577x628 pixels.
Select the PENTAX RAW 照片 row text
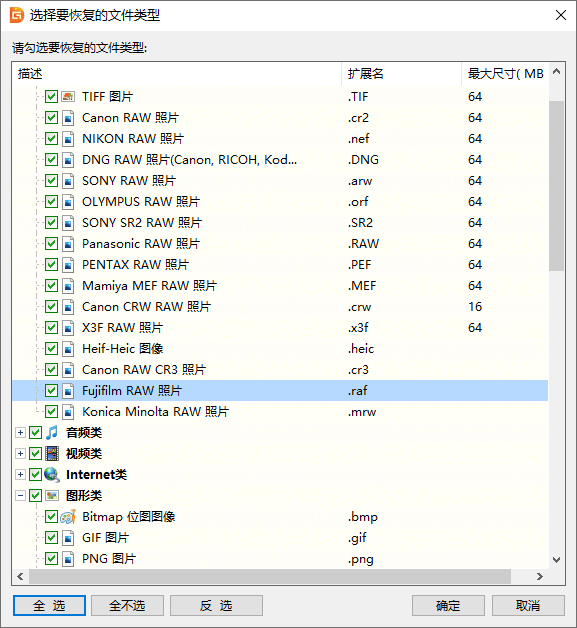[x=135, y=265]
